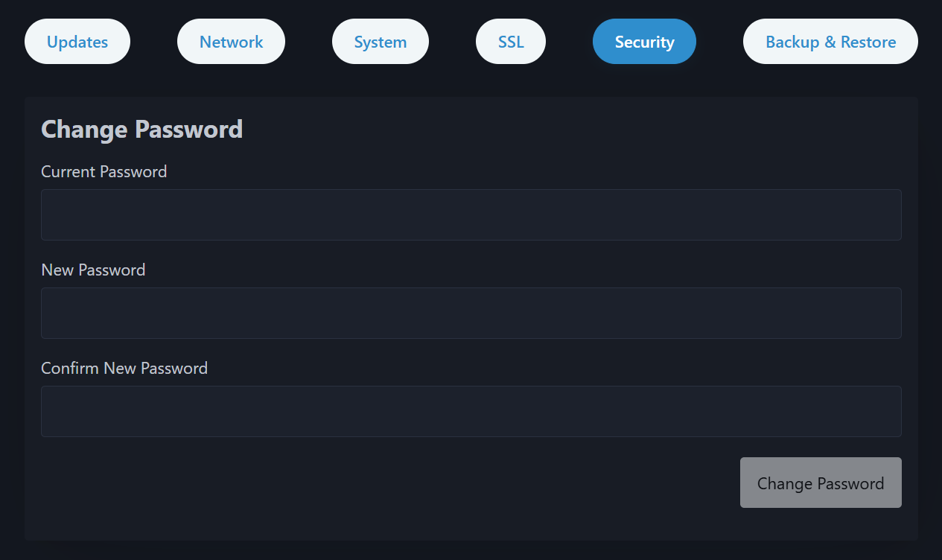Select the highlighted Security navigation pill
This screenshot has height=560, width=942.
[x=644, y=41]
